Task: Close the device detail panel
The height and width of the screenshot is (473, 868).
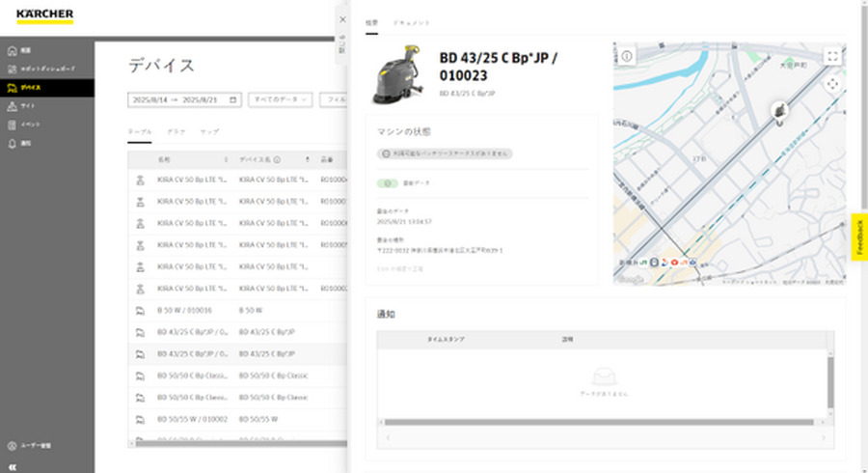Action: [341, 18]
